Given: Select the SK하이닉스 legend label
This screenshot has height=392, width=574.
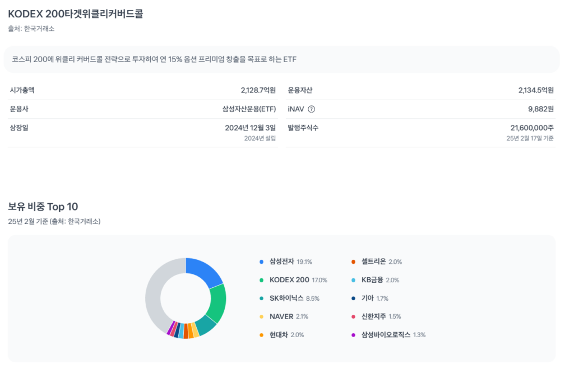Looking at the screenshot, I should [286, 298].
